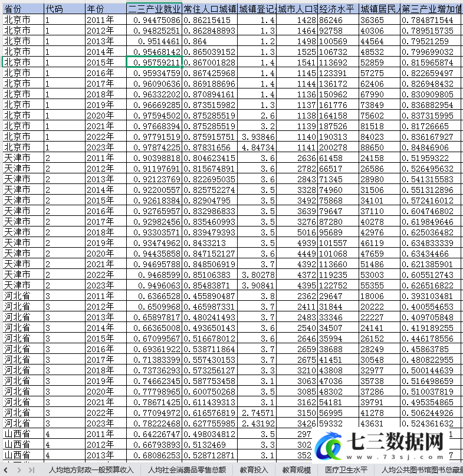
Task: Click the cell value 0.45863785
Action: tap(431, 349)
